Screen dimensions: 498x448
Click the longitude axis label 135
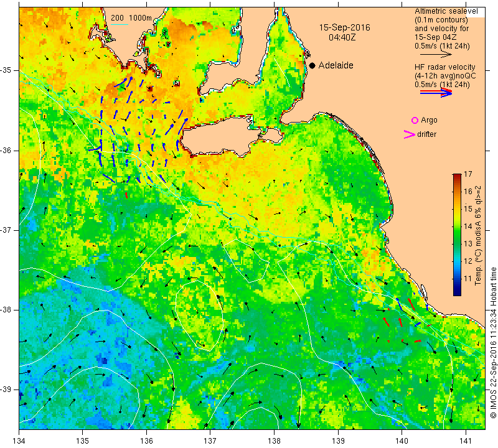[83, 441]
